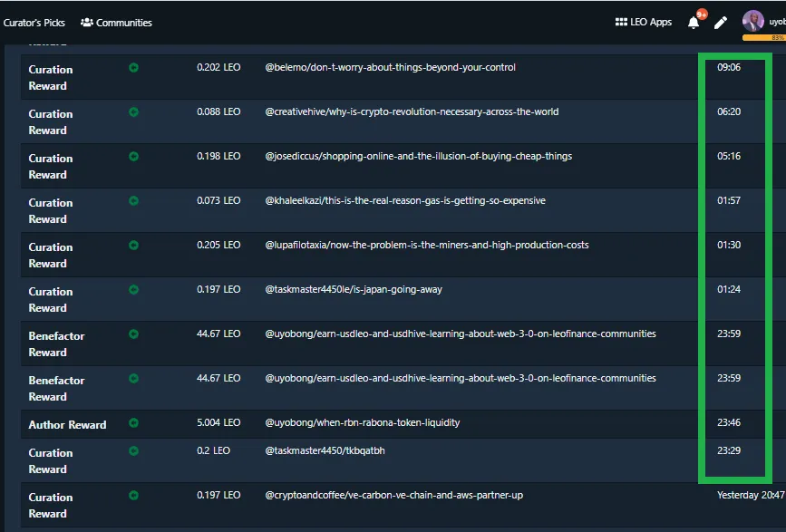Click the 01:24 timestamp
The width and height of the screenshot is (786, 532).
click(x=728, y=289)
